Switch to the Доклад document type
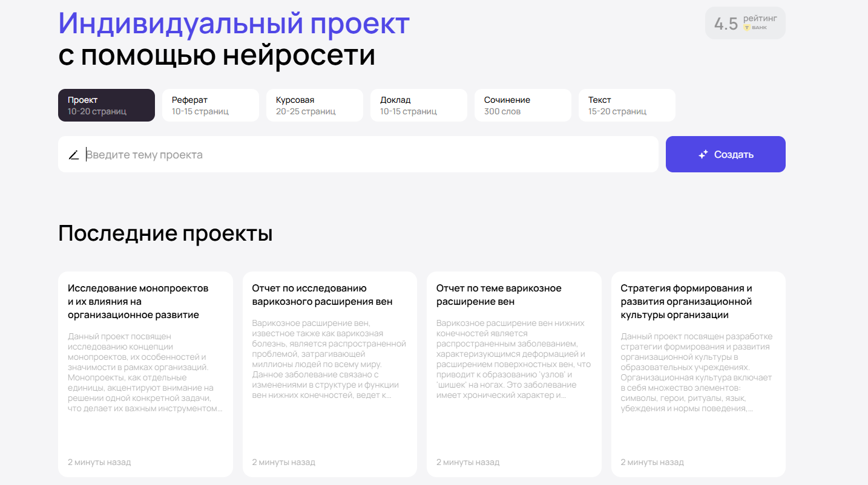This screenshot has width=868, height=485. [x=419, y=105]
